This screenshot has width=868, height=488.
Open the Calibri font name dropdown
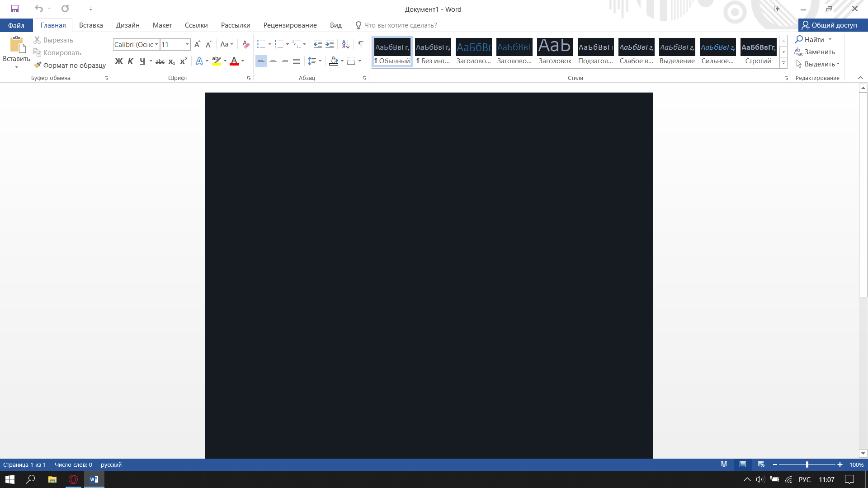click(156, 44)
